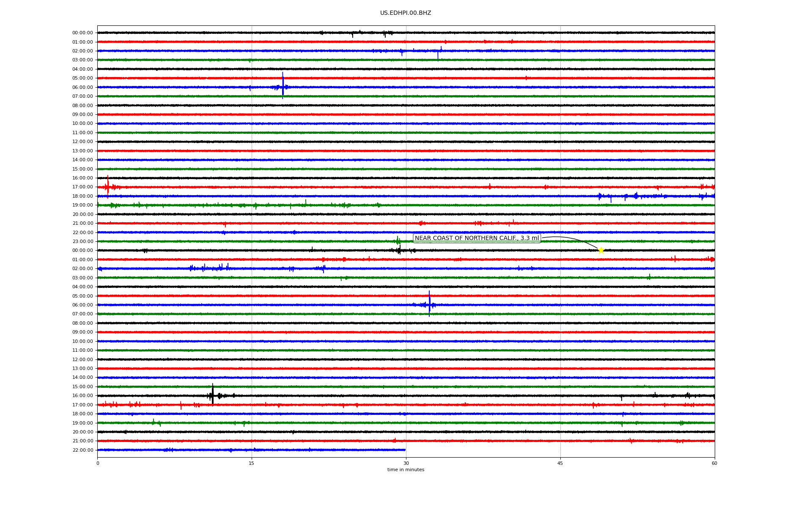The image size is (812, 508).
Task: Click the US.EDHPI.00.BHZ plot title
Action: coord(405,13)
